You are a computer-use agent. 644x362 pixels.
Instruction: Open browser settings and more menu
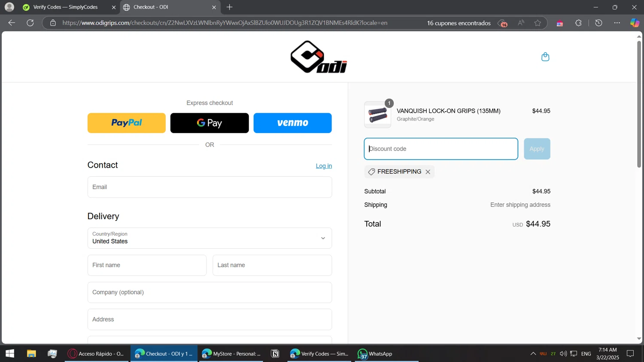click(x=617, y=23)
